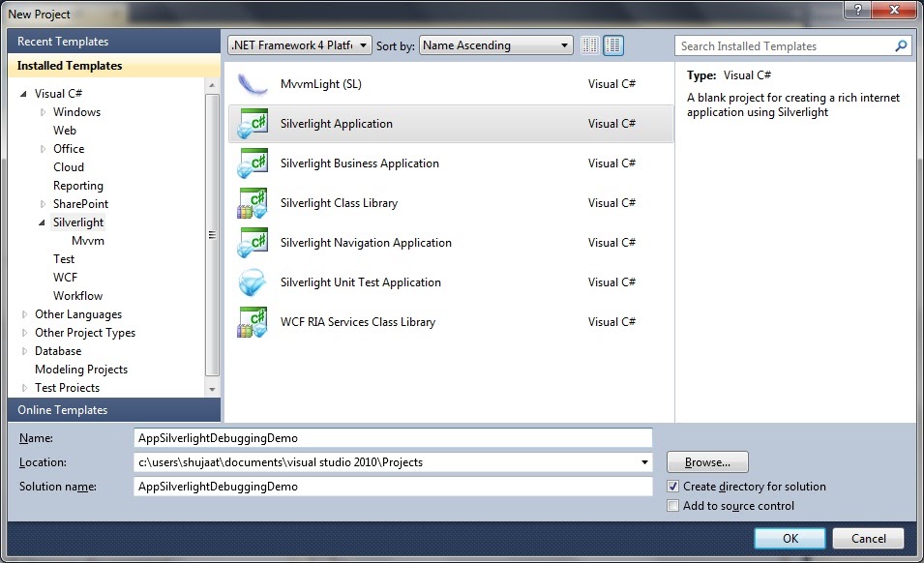
Task: Click the Solution name text field
Action: point(393,487)
